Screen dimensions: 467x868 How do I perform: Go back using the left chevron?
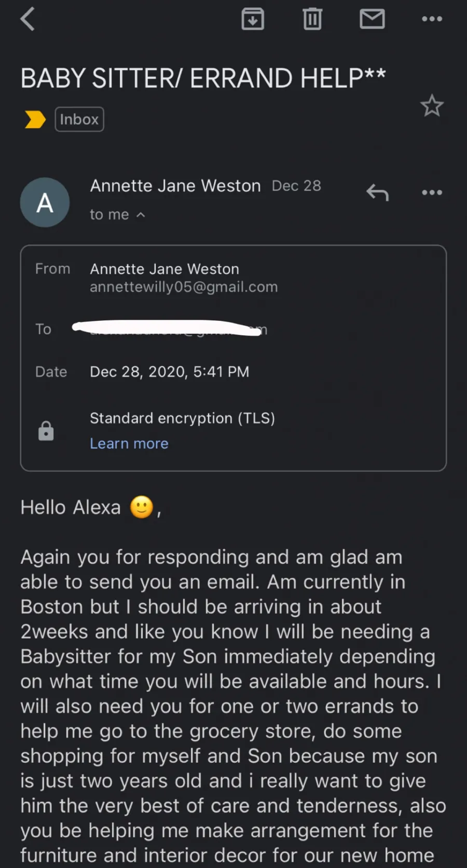pyautogui.click(x=28, y=19)
